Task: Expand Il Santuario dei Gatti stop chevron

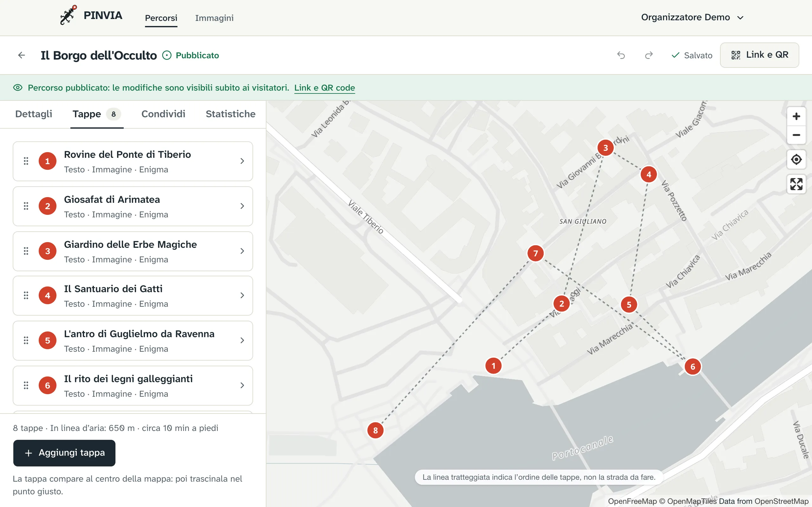Action: 242,295
